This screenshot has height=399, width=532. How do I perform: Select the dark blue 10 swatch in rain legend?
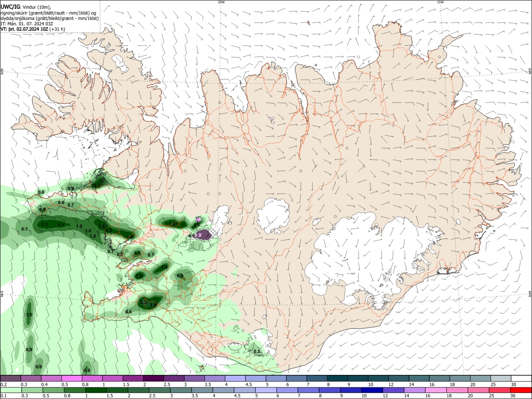click(371, 390)
